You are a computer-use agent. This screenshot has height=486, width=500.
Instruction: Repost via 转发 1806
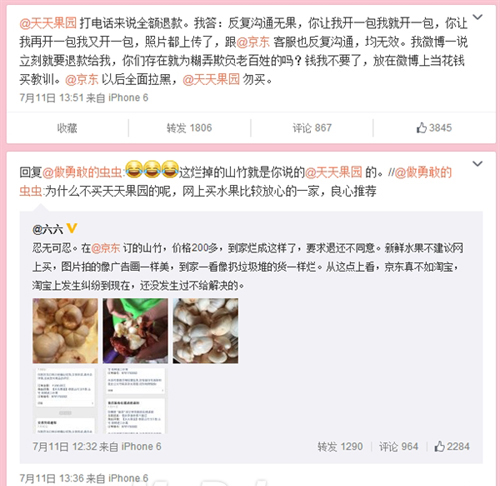[189, 128]
